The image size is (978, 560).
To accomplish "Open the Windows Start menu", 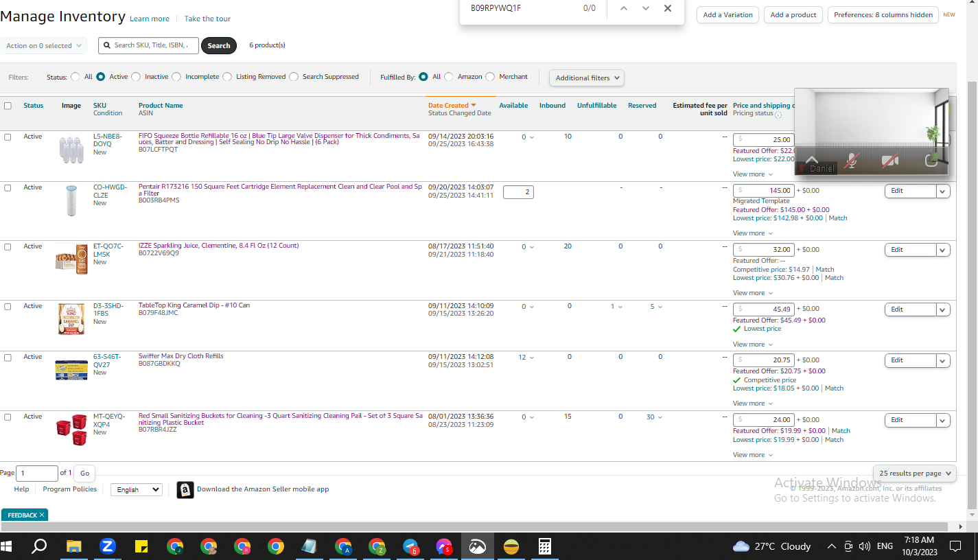I will 7,546.
